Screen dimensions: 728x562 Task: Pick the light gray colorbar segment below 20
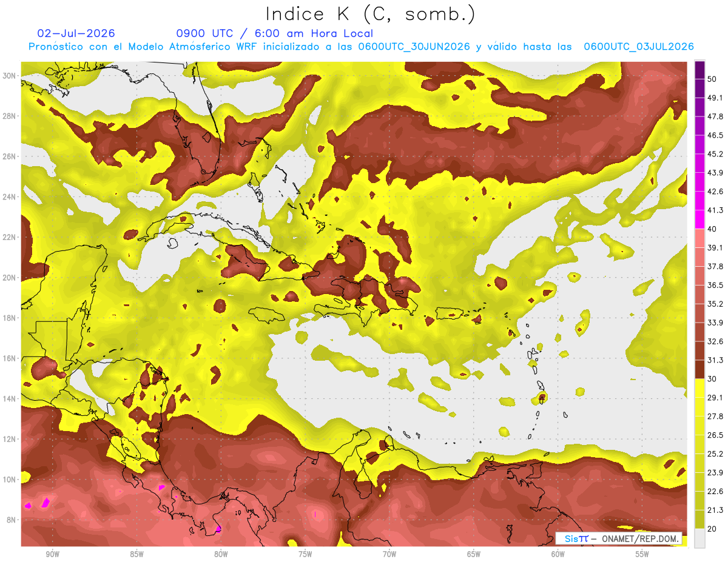coord(699,538)
